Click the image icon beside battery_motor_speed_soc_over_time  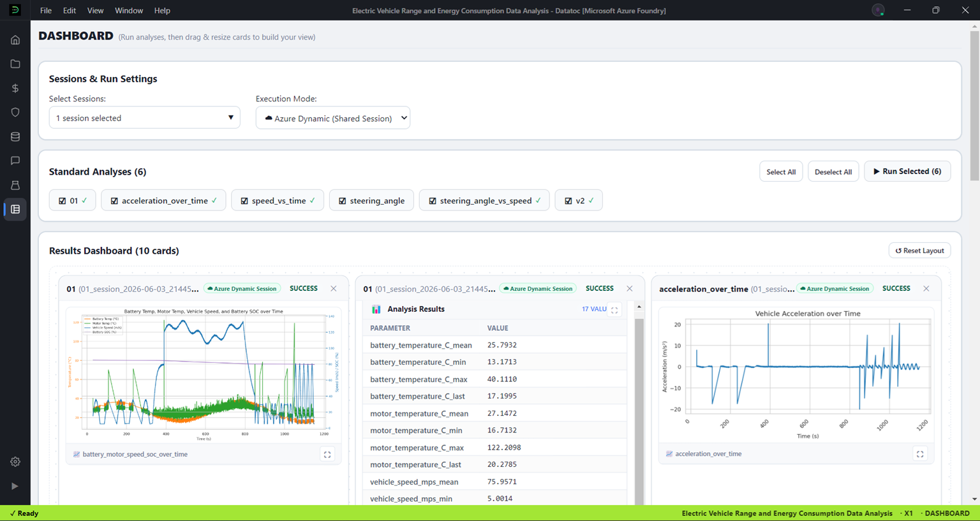(77, 455)
